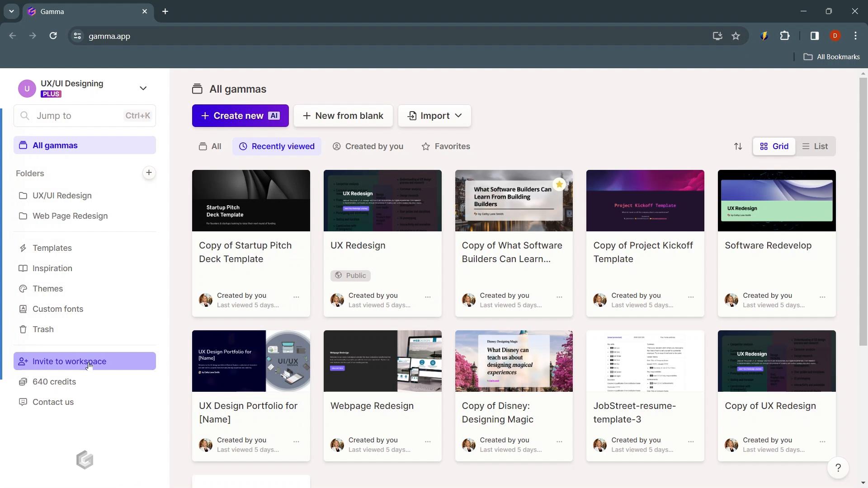Click New from blank button
868x488 pixels.
[x=344, y=116]
